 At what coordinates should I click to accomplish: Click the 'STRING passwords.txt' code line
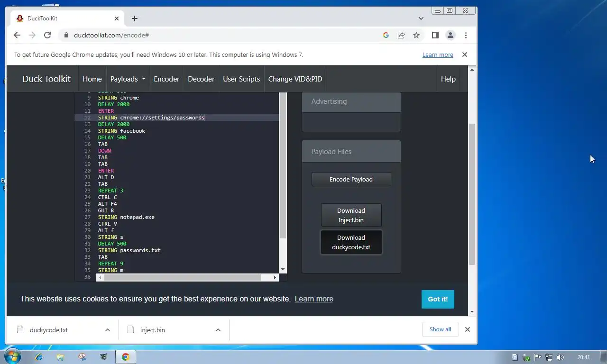pyautogui.click(x=129, y=250)
